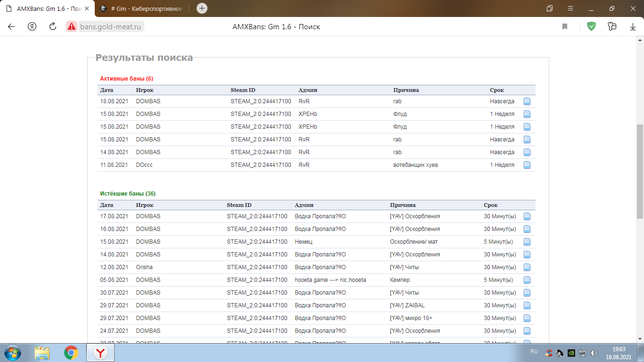
Task: Open Chrome from the taskbar
Action: (71, 353)
